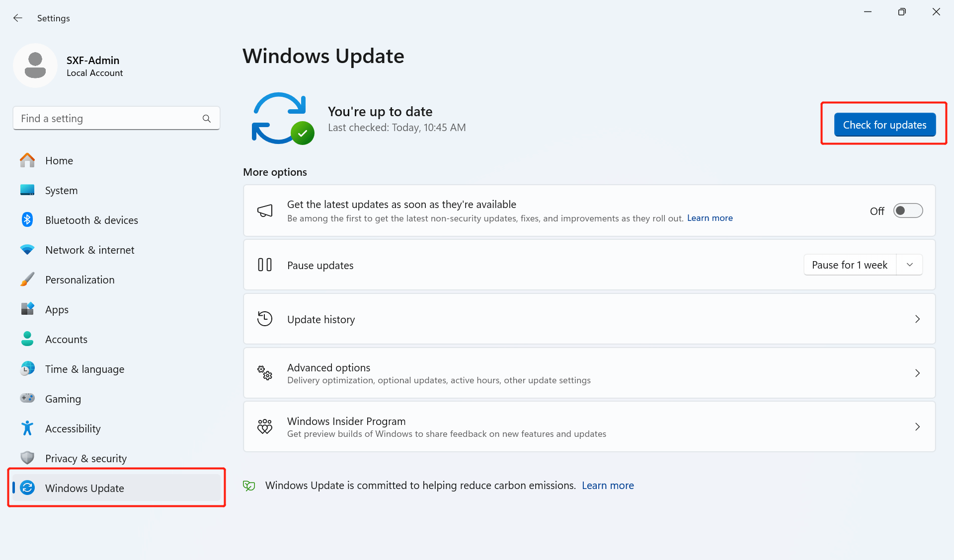This screenshot has width=954, height=560.
Task: Open Personalization settings menu item
Action: (x=79, y=280)
